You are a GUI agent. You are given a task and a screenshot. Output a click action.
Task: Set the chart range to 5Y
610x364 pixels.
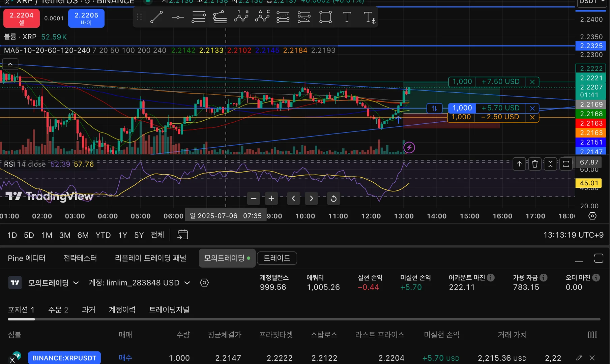(x=139, y=235)
